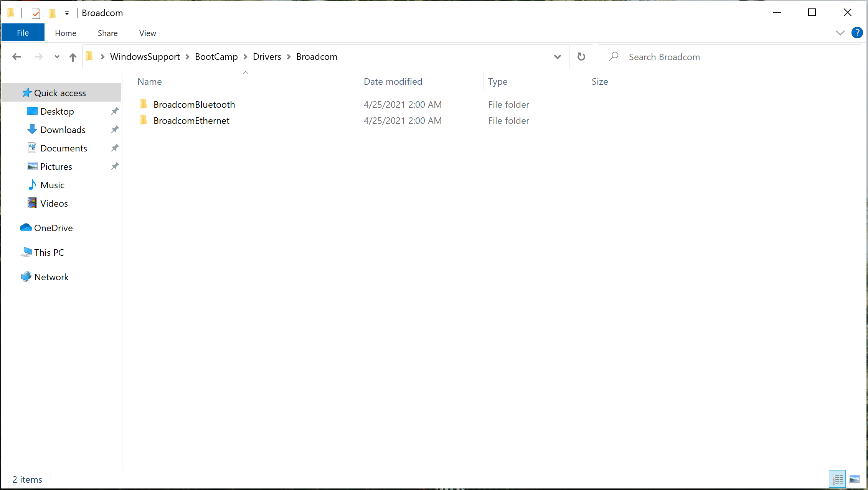Screen dimensions: 868x490
Task: Click the Properties quick access toolbar icon
Action: click(36, 13)
